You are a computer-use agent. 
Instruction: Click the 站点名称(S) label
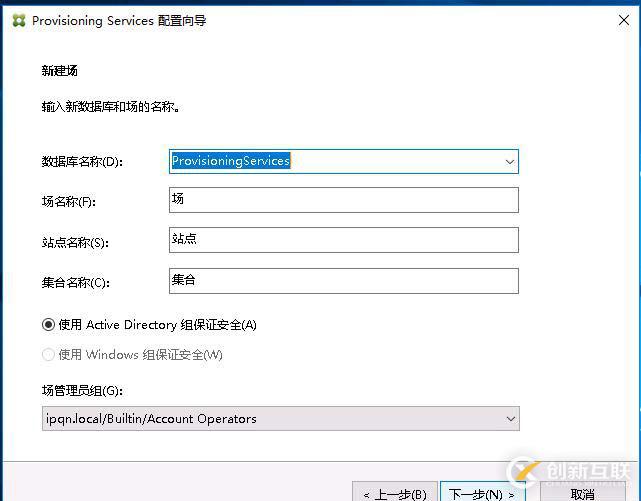coord(75,242)
